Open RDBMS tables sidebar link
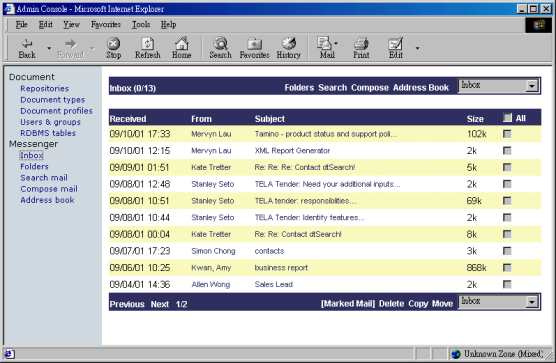 [48, 133]
